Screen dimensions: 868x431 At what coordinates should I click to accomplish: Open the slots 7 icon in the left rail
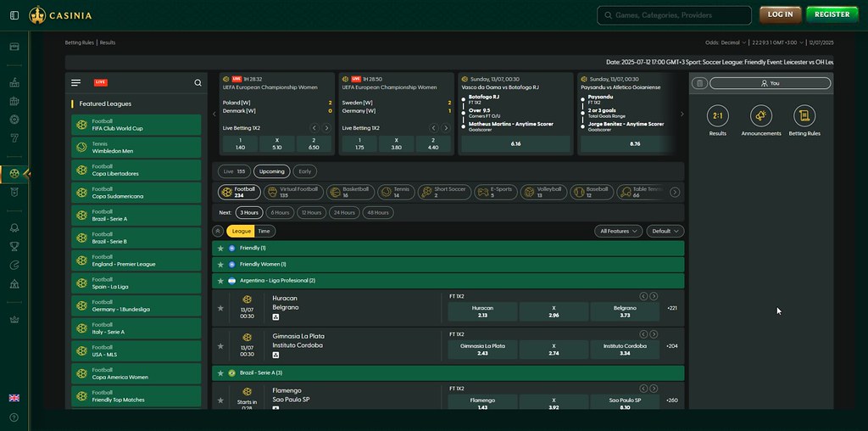click(x=14, y=138)
